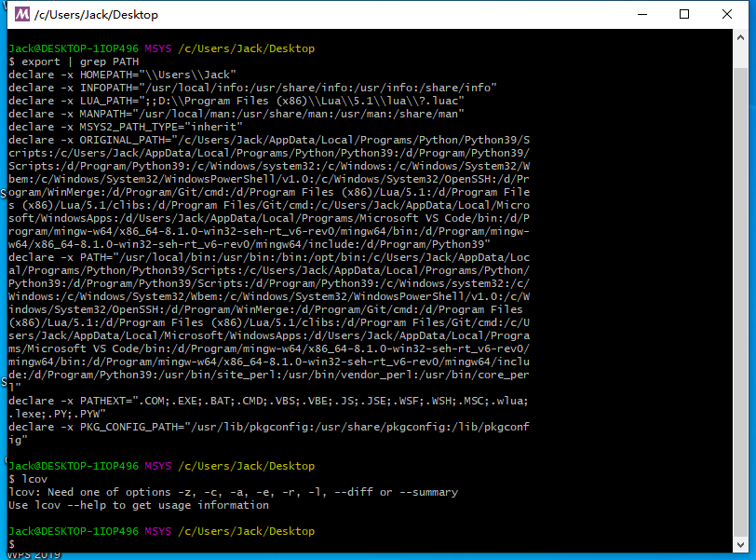Viewport: 756px width, 560px height.
Task: Click the lcov --help usage message
Action: [x=140, y=504]
